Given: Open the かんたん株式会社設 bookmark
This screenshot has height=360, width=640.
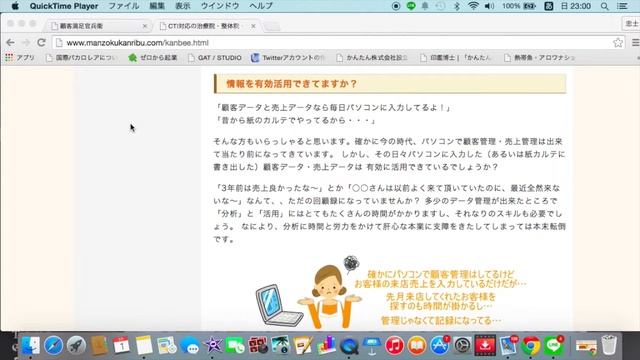Looking at the screenshot, I should pos(372,58).
